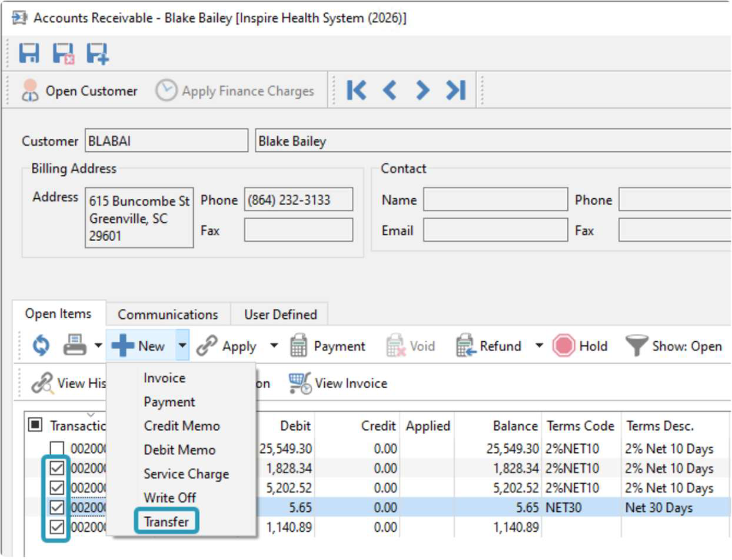This screenshot has height=560, width=732.
Task: Click the Net 30 Days description cell
Action: tap(676, 508)
